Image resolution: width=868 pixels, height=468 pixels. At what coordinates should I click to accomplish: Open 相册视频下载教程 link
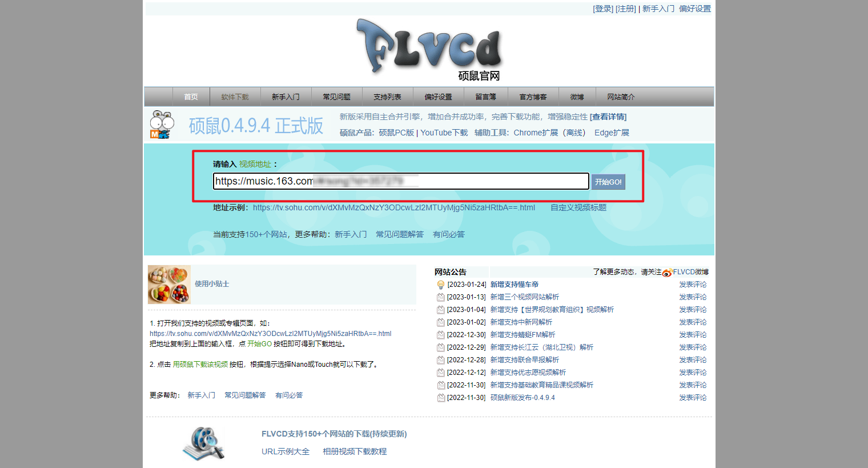click(355, 451)
